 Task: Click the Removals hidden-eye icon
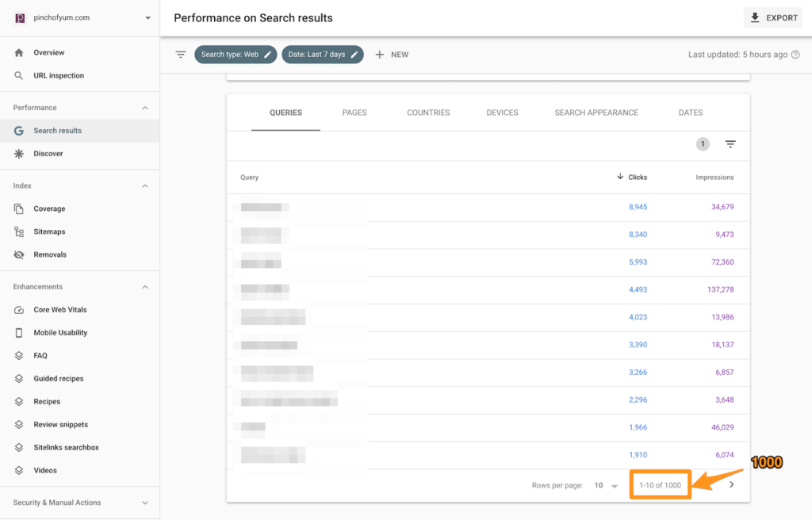pos(19,254)
